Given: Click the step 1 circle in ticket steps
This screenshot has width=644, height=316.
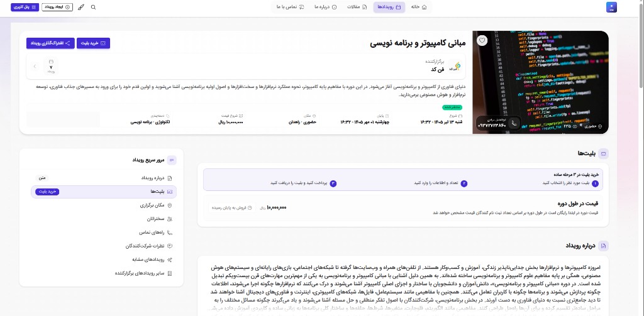Looking at the screenshot, I should [595, 183].
